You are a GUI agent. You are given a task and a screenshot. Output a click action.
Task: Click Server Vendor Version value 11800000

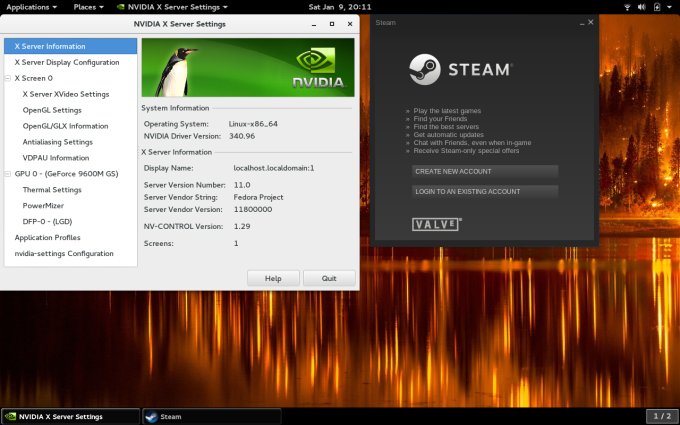tap(253, 209)
